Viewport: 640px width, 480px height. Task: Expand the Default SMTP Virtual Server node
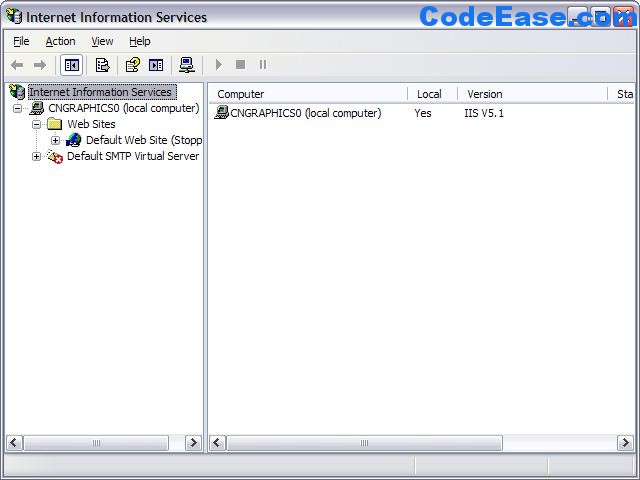coord(36,156)
